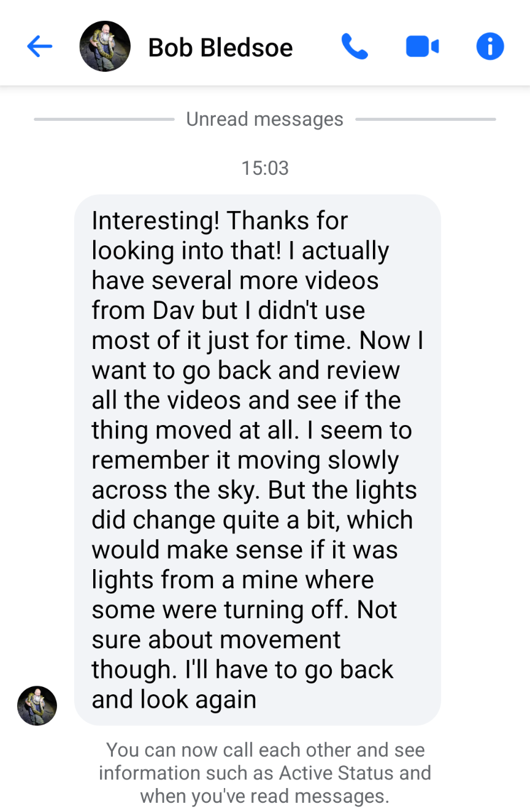Tap the word "Interesting!" in the message
This screenshot has width=530, height=812.
pyautogui.click(x=155, y=221)
